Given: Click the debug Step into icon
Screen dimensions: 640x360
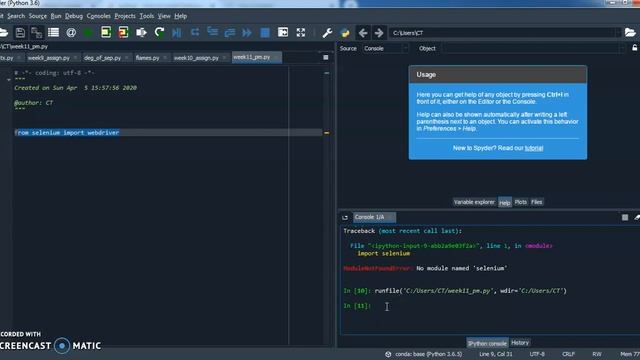Looking at the screenshot, I should (x=212, y=32).
